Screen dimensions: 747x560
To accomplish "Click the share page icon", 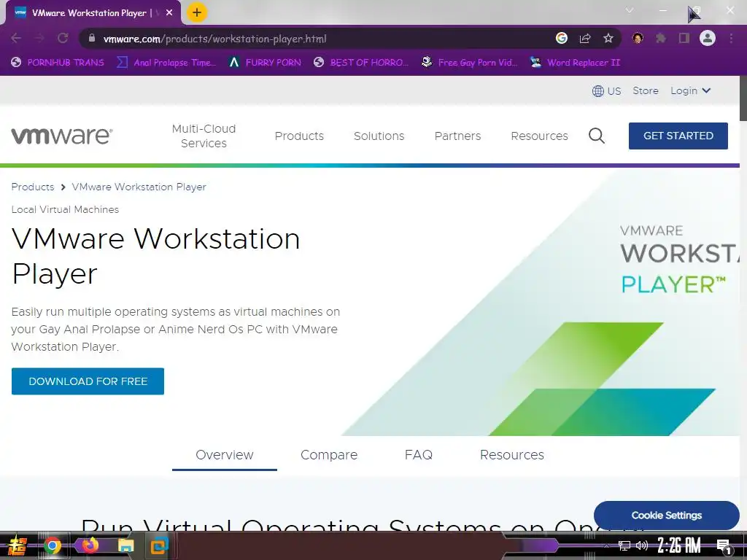I will tap(585, 39).
